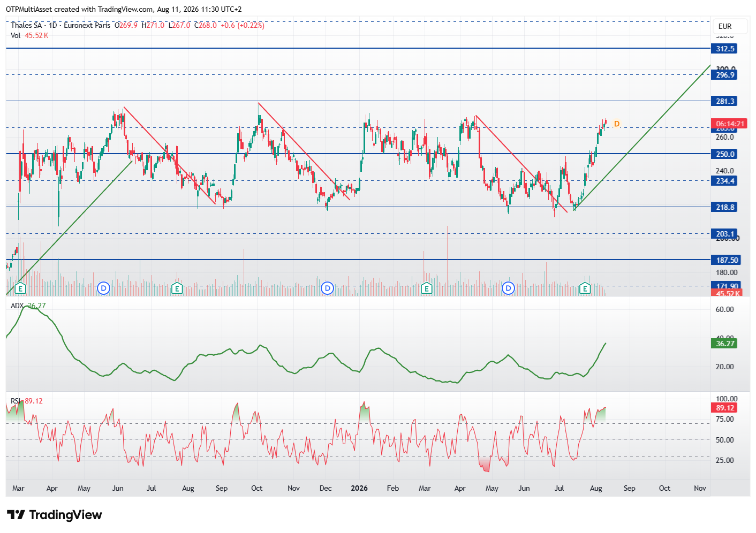Click the 260.0 price axis tick

725,137
